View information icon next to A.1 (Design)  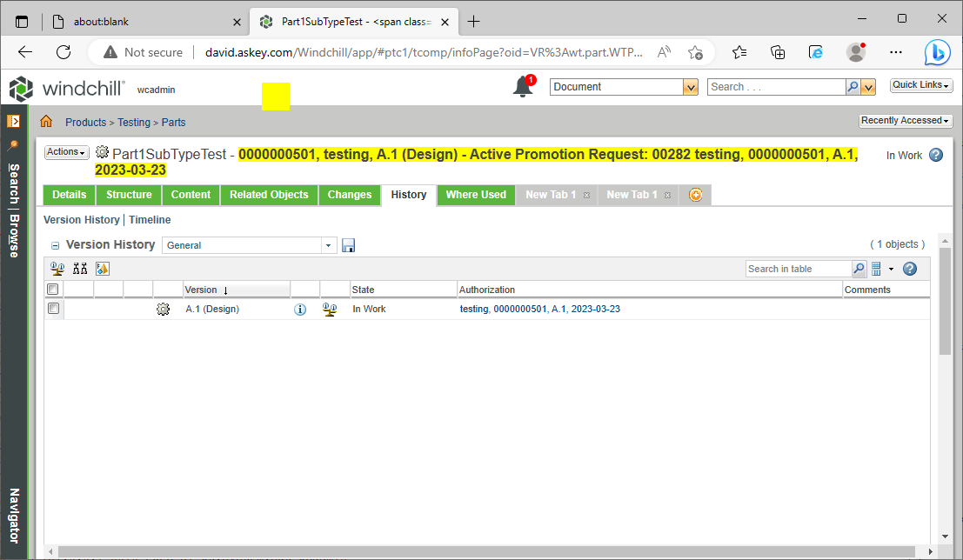point(300,309)
